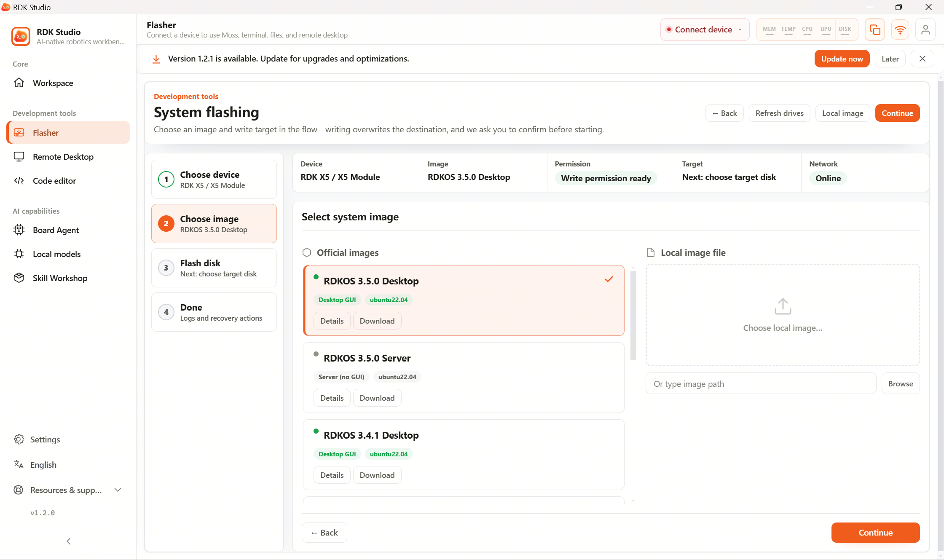Click the MEM status indicator
944x560 pixels.
click(769, 30)
